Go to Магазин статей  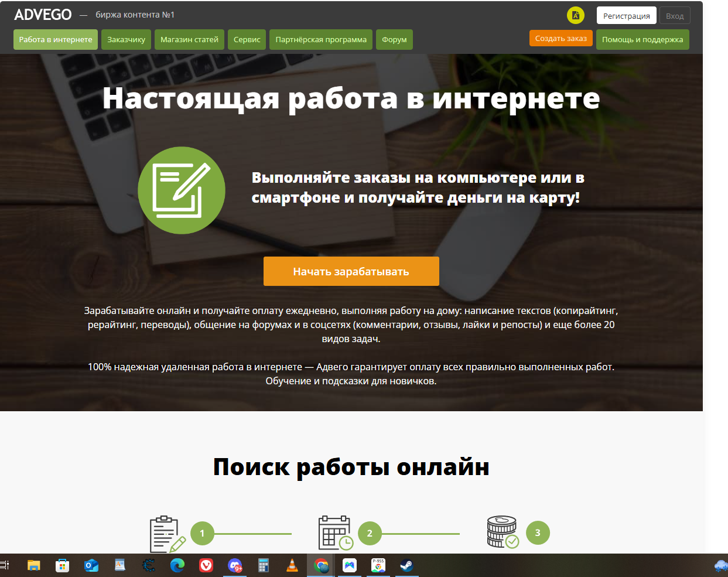point(189,39)
